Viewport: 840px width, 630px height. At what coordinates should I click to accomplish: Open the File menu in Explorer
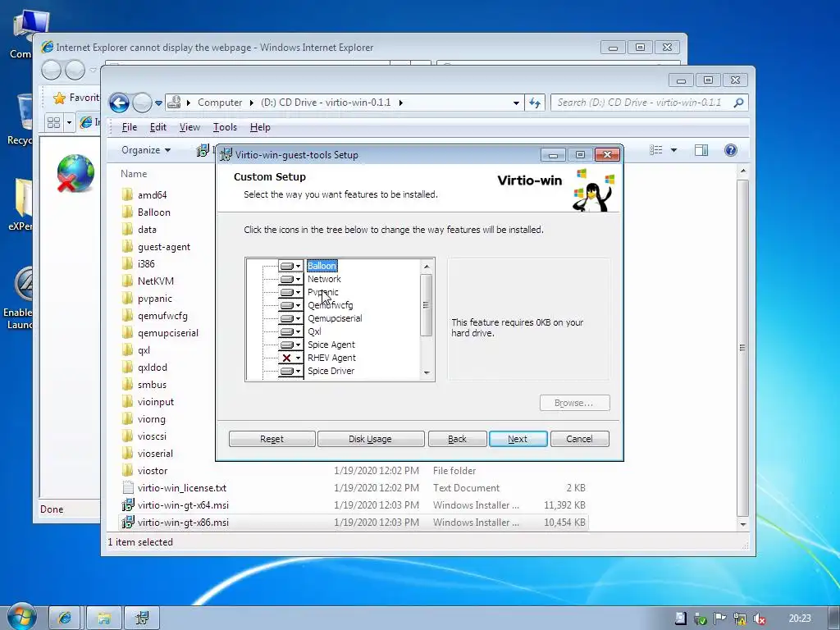point(129,127)
